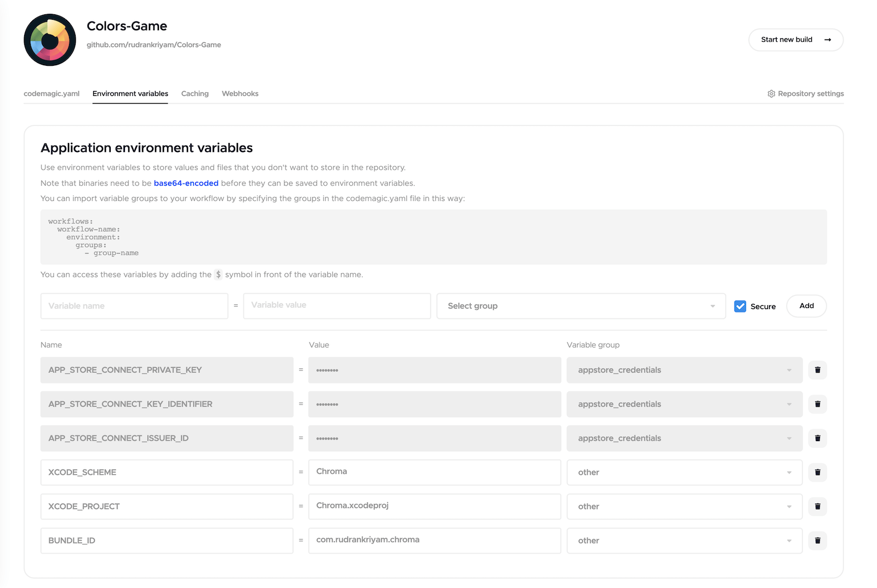
Task: Edit the XCODE_PROJECT name field
Action: pos(167,506)
